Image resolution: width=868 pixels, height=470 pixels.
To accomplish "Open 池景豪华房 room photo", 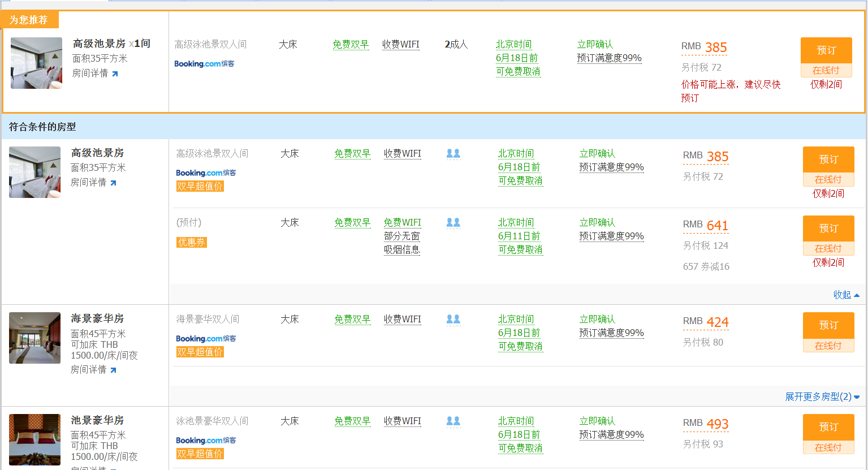I will pos(34,439).
